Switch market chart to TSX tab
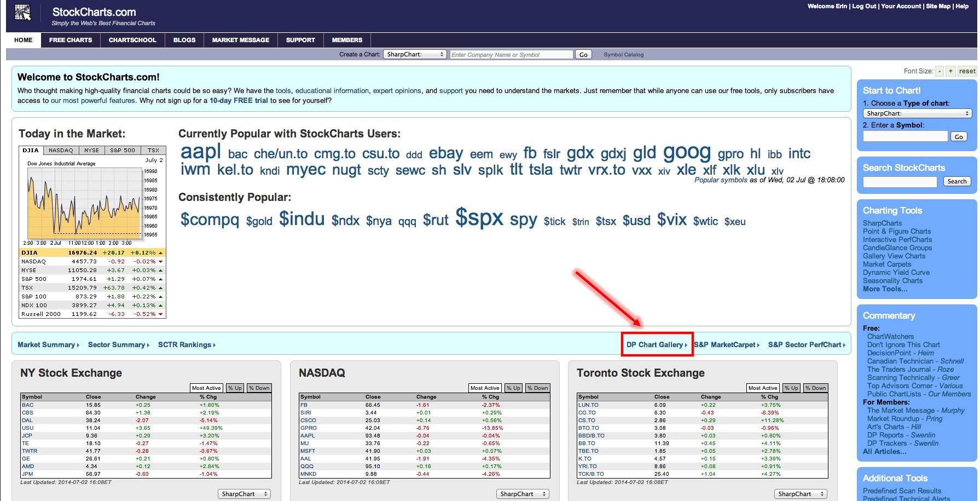 coord(154,150)
